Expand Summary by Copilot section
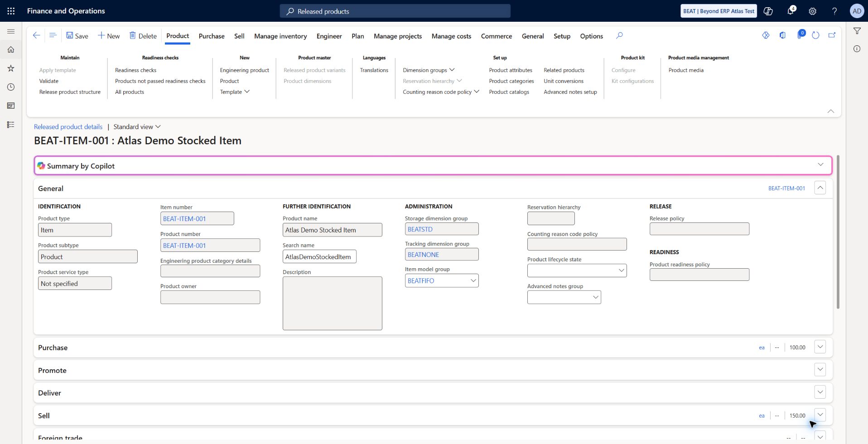Viewport: 868px width, 444px height. 820,165
